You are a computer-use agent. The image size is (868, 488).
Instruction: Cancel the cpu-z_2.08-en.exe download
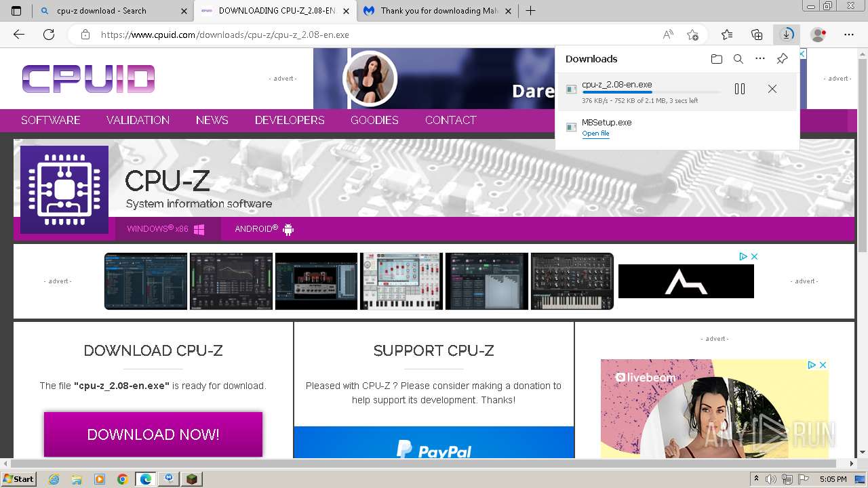tap(772, 89)
